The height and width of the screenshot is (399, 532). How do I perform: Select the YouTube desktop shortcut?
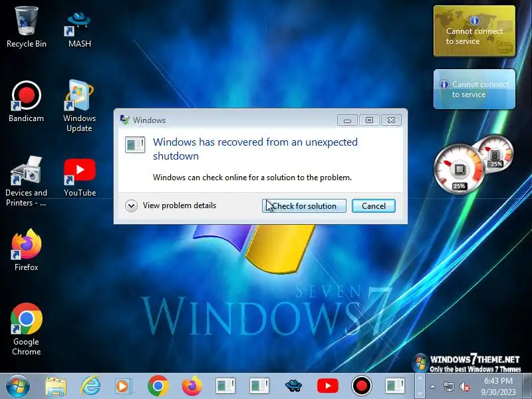tap(79, 177)
